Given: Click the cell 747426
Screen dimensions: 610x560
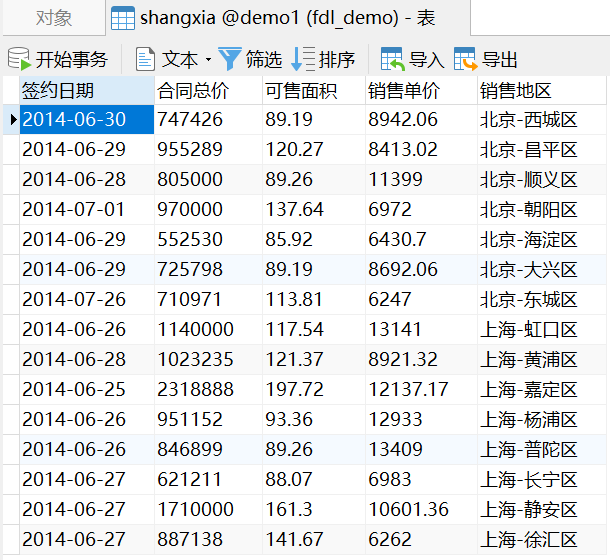Looking at the screenshot, I should click(x=209, y=119).
